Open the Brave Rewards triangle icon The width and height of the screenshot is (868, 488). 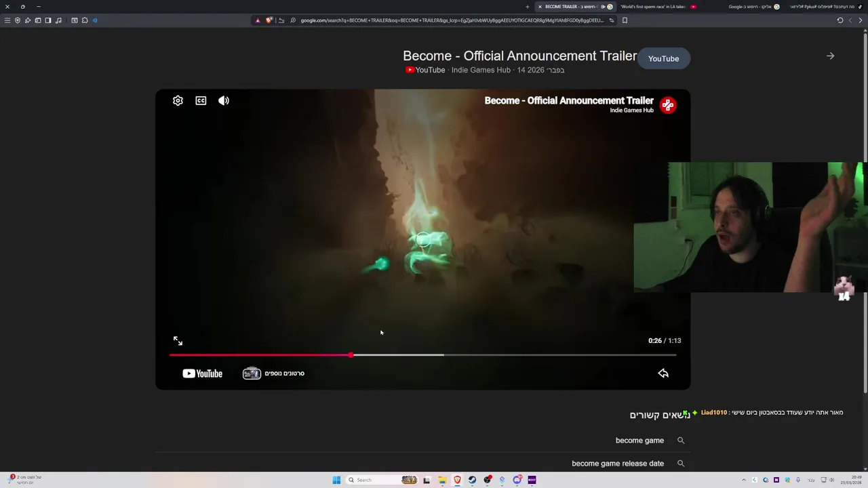pyautogui.click(x=258, y=20)
